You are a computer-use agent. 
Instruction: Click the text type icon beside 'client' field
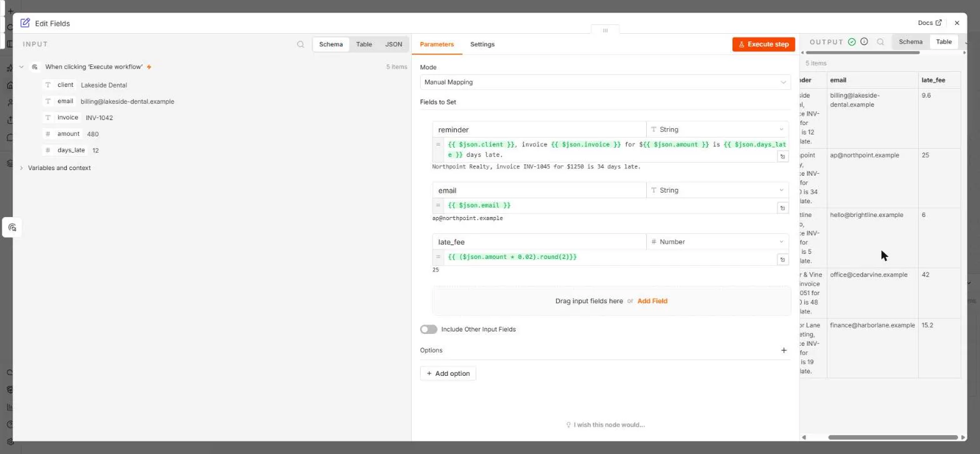point(48,85)
